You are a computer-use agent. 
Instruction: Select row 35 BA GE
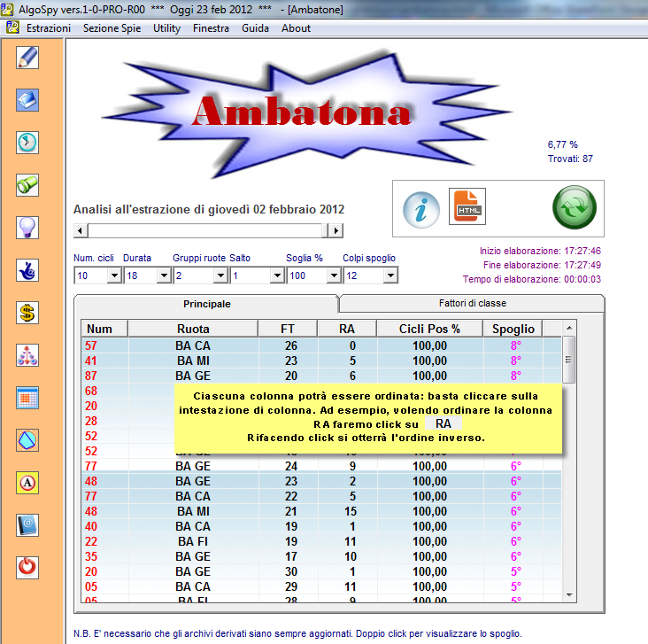coord(321,556)
